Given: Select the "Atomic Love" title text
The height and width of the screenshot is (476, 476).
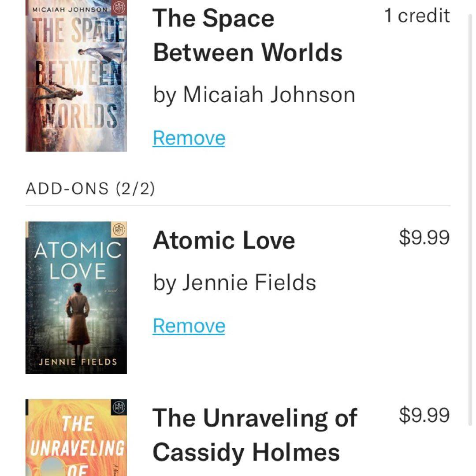Looking at the screenshot, I should click(x=223, y=241).
